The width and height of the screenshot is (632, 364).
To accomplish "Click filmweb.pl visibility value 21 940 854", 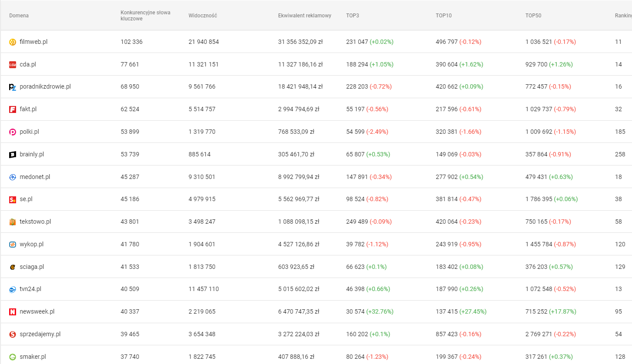I will coord(204,42).
